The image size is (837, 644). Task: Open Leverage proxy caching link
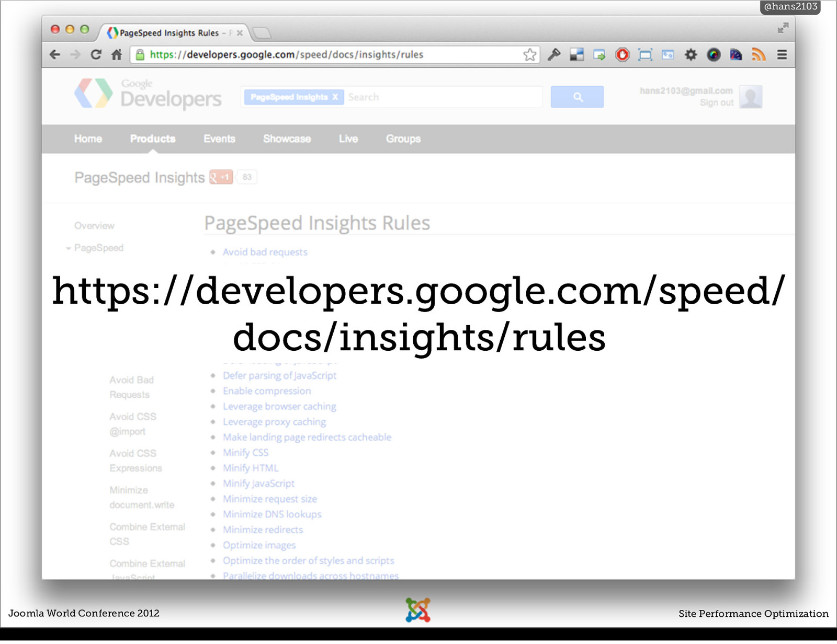tap(274, 422)
